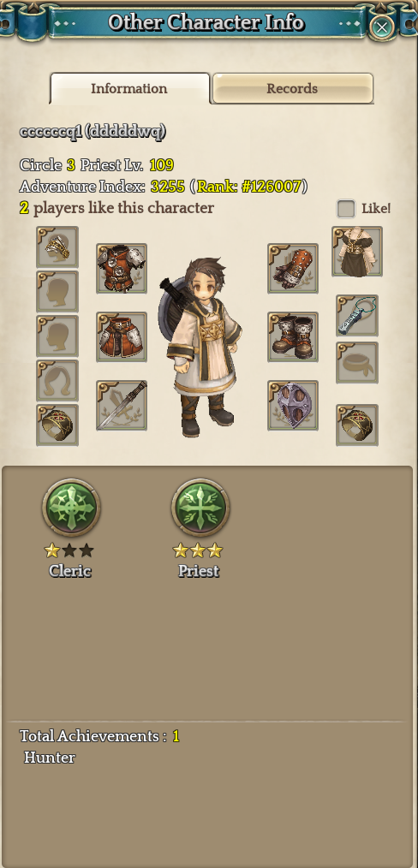This screenshot has width=418, height=868.
Task: Click the costume robe slot
Action: click(357, 252)
